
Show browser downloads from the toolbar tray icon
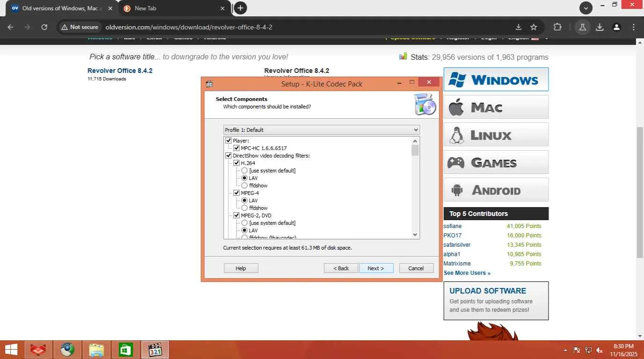tap(600, 27)
